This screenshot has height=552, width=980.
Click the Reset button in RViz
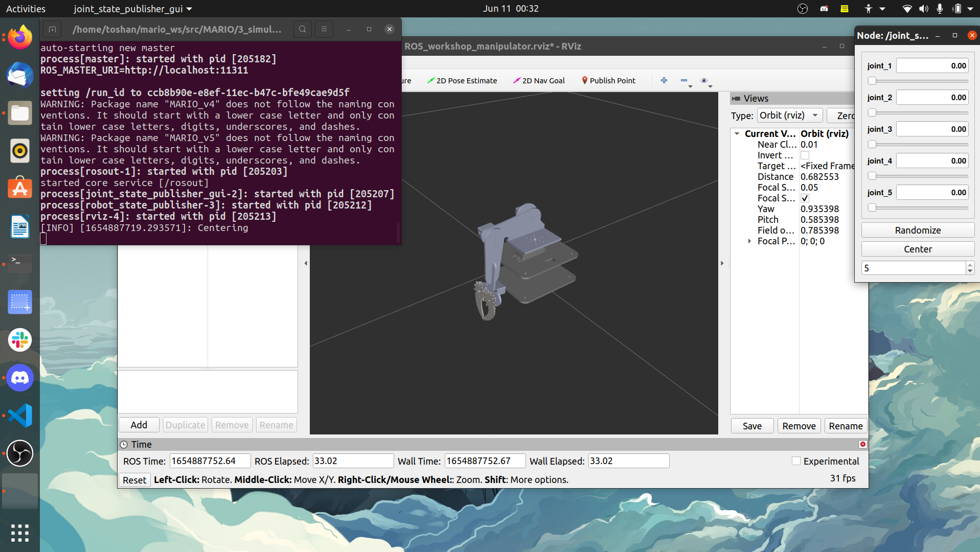click(x=134, y=480)
